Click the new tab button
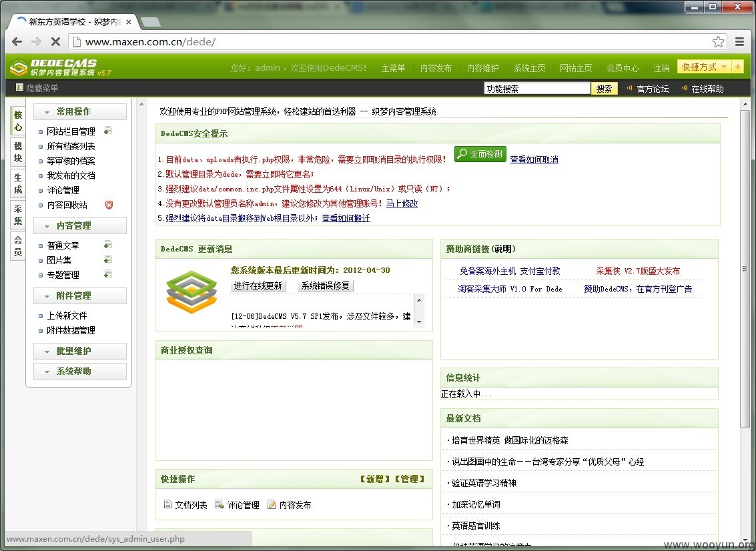This screenshot has width=756, height=551. point(151,22)
